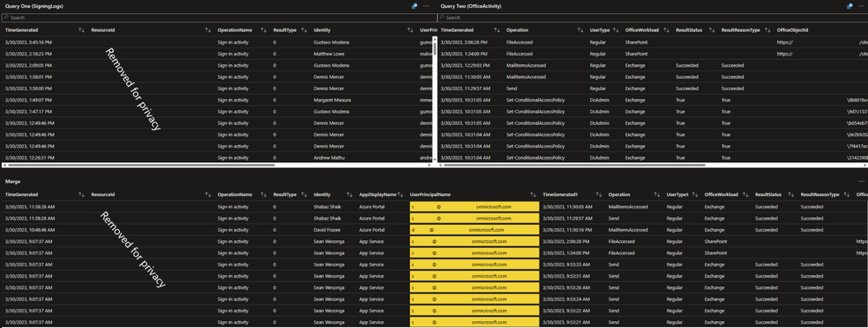Screen dimensions: 868x328
Task: Click the sort arrows for Identity in Query One
Action: point(410,30)
